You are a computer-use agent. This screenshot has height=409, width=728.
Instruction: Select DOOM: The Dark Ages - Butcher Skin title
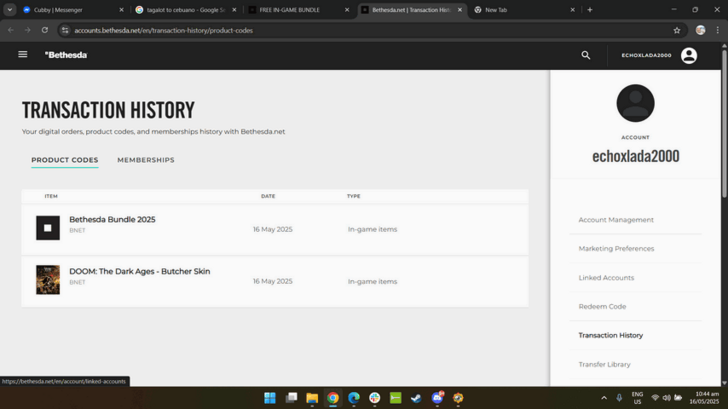pyautogui.click(x=140, y=272)
